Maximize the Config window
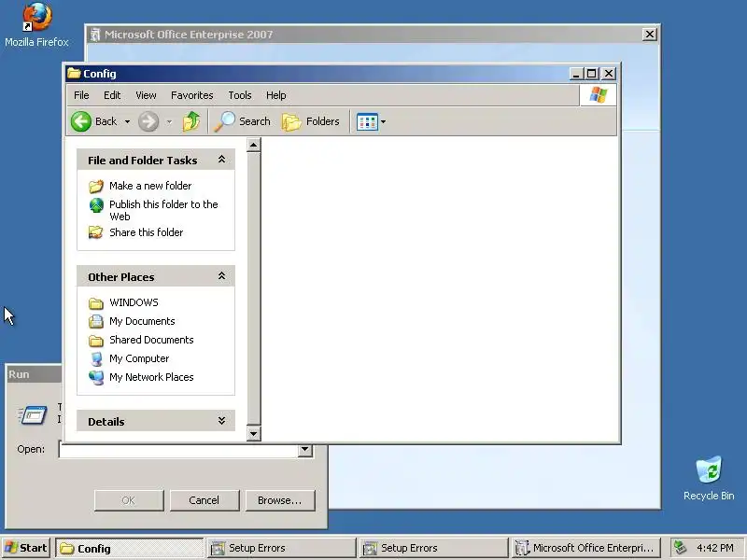 coord(591,74)
